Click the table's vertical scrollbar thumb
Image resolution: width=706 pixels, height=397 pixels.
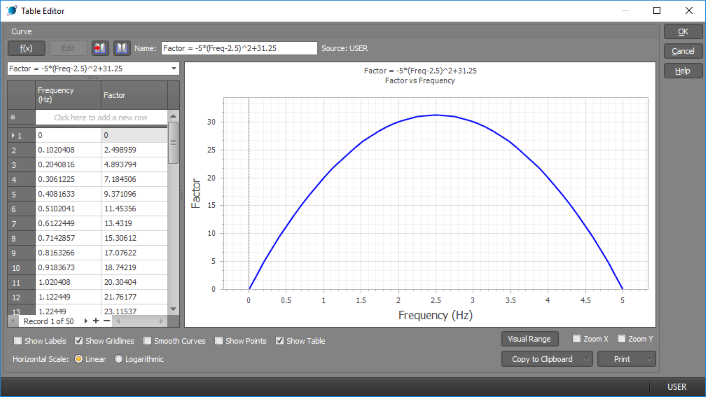[x=173, y=143]
